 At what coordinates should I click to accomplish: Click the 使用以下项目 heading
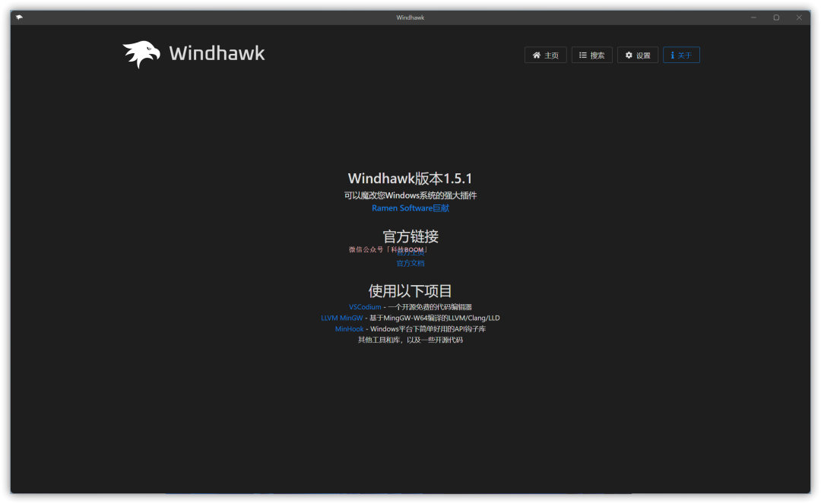click(x=410, y=291)
